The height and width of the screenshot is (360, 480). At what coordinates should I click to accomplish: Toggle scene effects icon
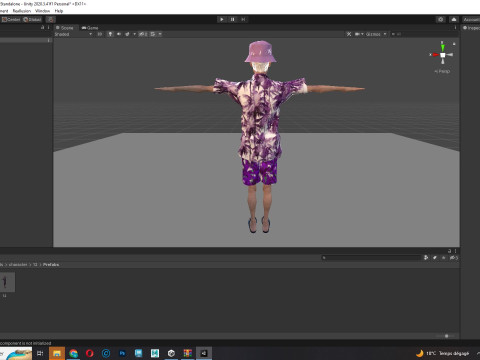127,34
